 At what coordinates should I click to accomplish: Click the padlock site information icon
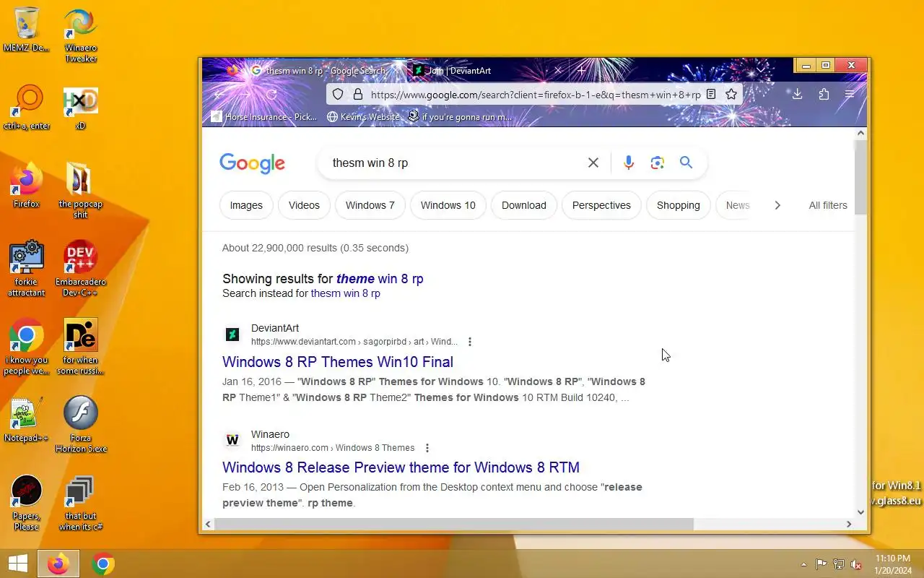click(x=357, y=95)
